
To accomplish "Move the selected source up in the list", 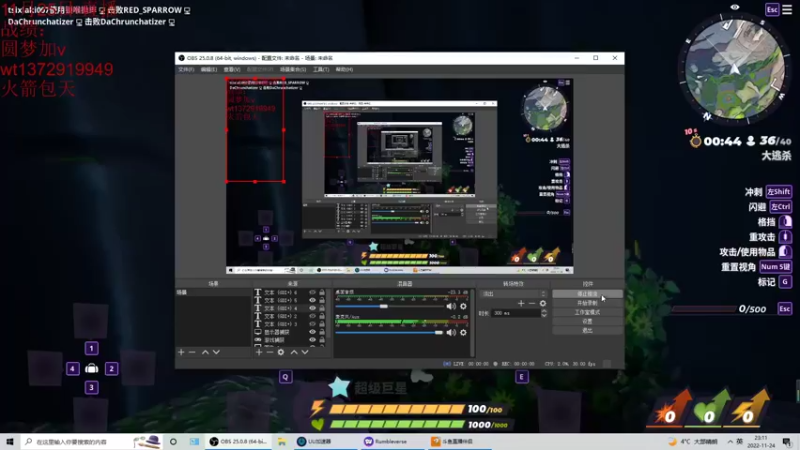I will click(294, 352).
